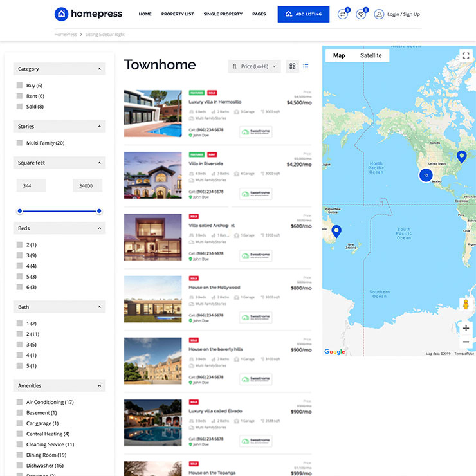The image size is (476, 476).
Task: Switch to list view layout
Action: click(306, 66)
